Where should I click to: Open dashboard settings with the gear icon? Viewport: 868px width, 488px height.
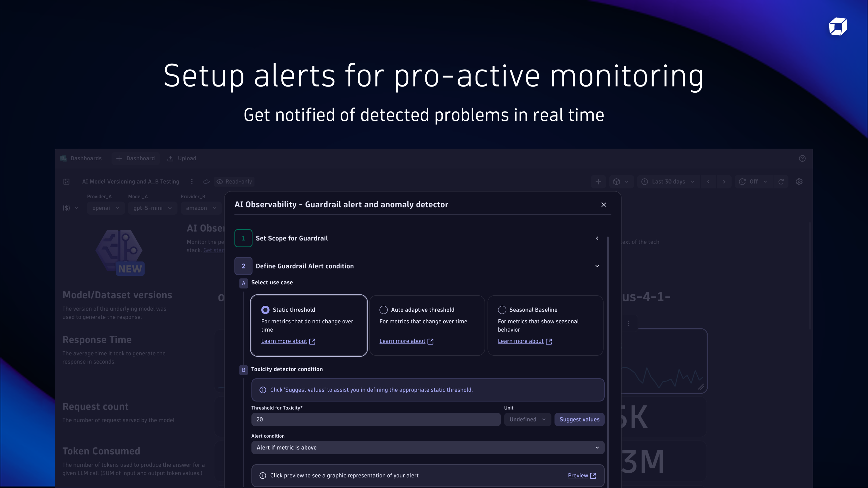pyautogui.click(x=799, y=181)
